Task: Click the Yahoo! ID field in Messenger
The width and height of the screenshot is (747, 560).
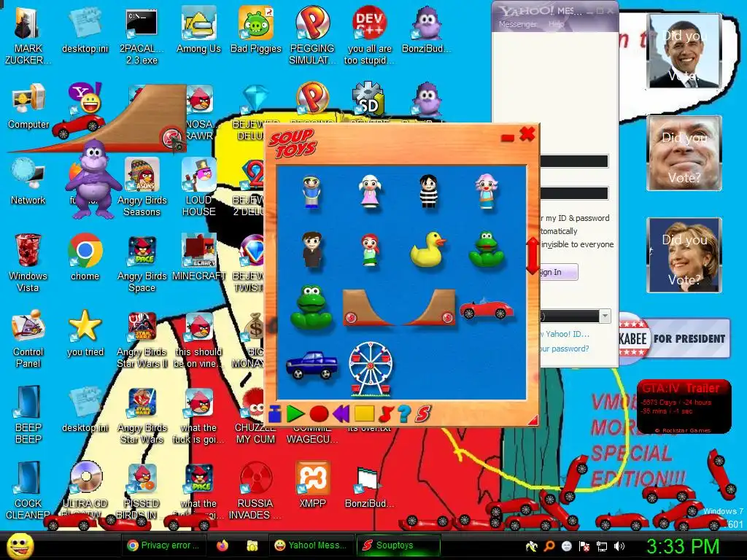Action: click(573, 161)
